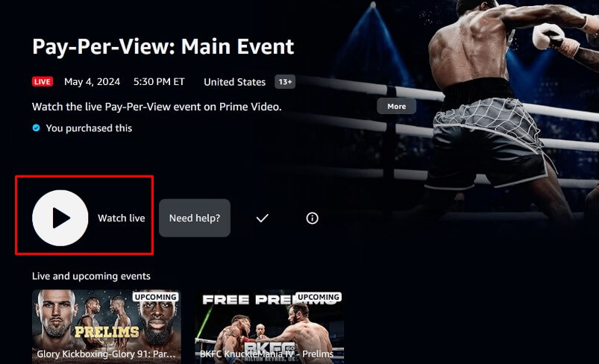599x364 pixels.
Task: Click the May 4, 2024 date text
Action: [92, 82]
